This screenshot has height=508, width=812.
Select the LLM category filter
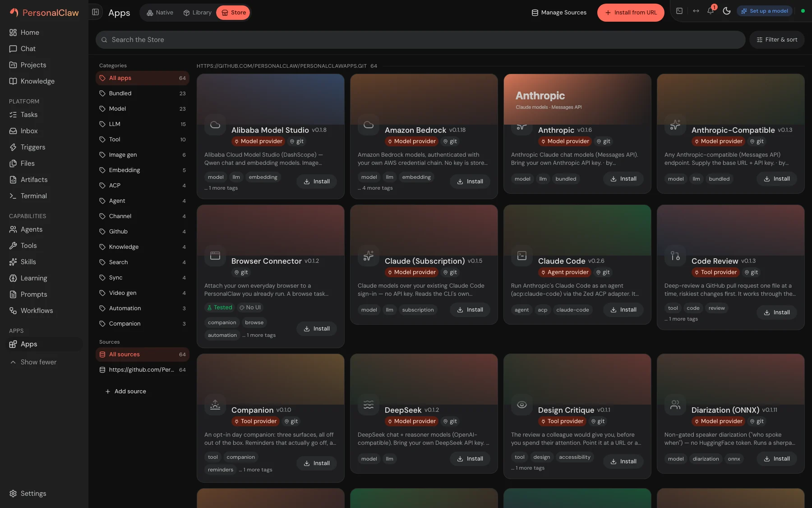[142, 124]
